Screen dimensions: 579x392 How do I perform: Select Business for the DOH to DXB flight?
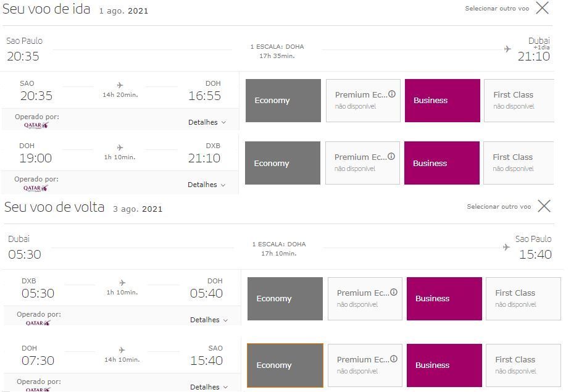click(442, 163)
